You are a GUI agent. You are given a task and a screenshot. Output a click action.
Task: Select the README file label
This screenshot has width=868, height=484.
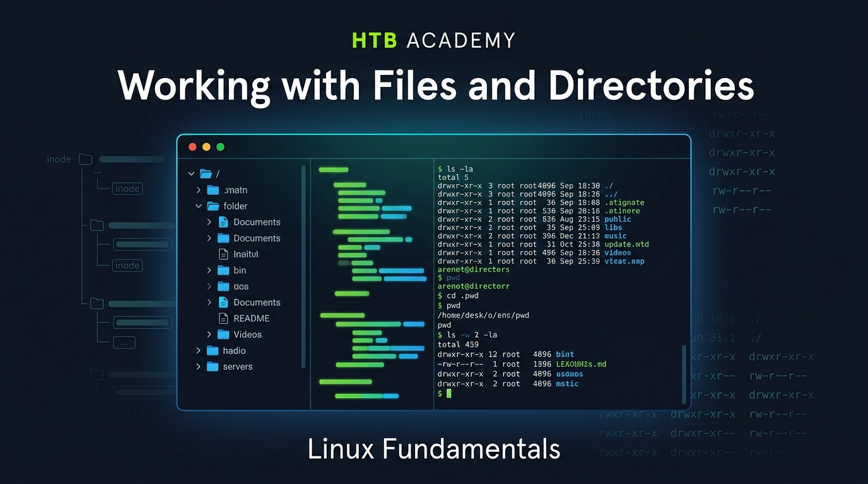pyautogui.click(x=252, y=318)
